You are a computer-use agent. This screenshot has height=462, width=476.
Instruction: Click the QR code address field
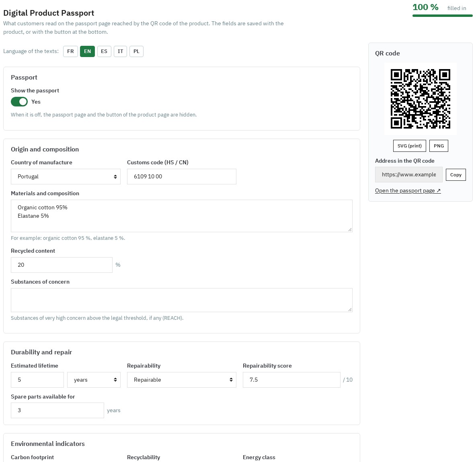(408, 175)
